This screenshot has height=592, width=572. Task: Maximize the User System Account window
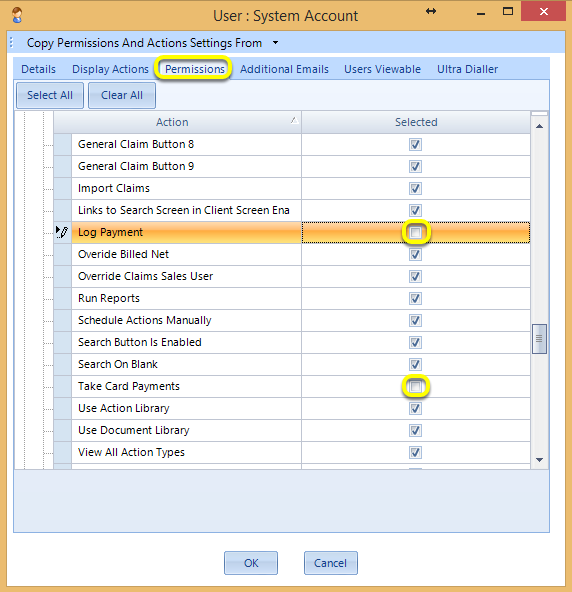[508, 12]
